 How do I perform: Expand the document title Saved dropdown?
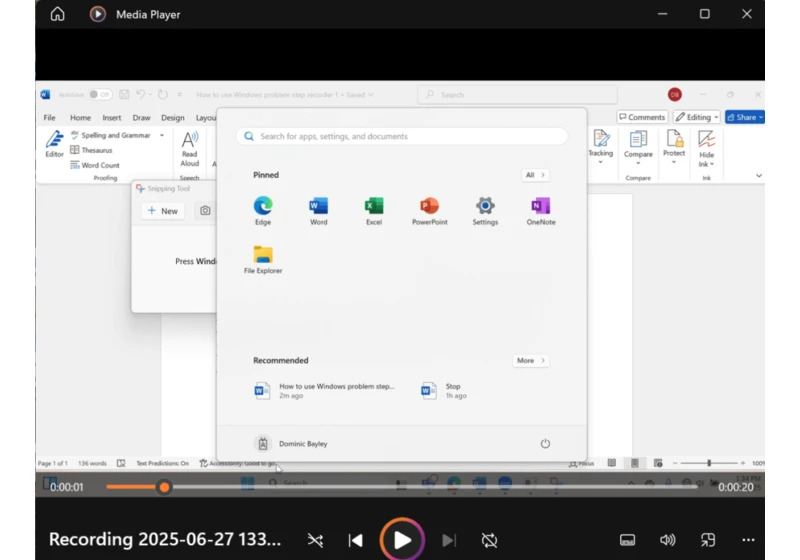coord(370,95)
